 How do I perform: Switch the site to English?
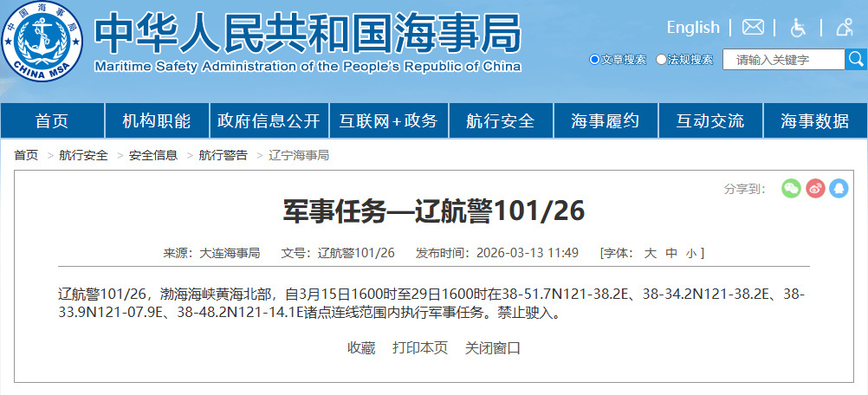pyautogui.click(x=693, y=27)
